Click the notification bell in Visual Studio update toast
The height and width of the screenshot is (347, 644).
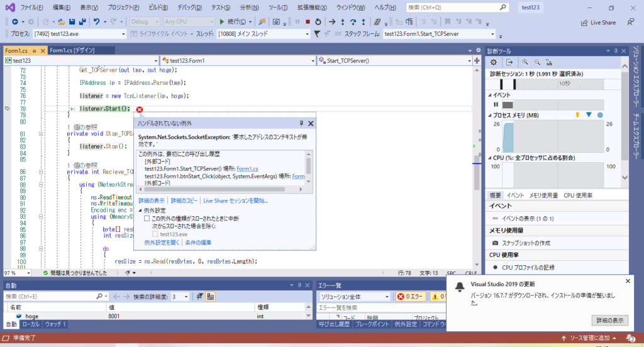(460, 287)
